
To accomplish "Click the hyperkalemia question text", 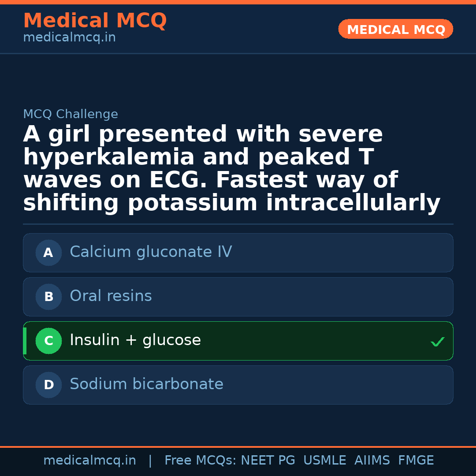I will [231, 169].
